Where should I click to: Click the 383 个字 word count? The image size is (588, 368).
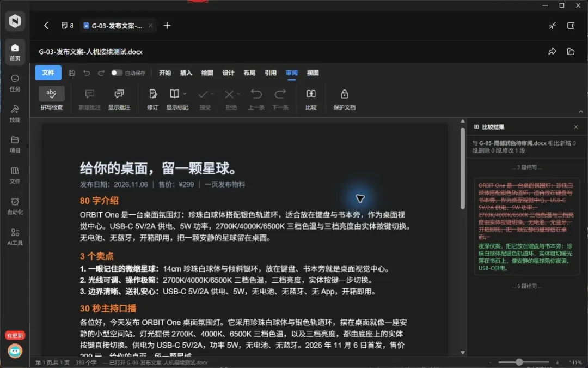[x=86, y=363]
